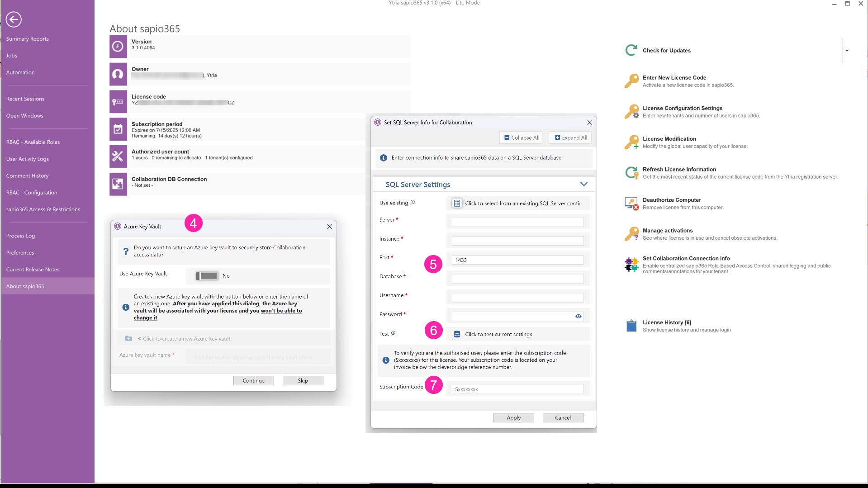The height and width of the screenshot is (488, 868).
Task: Click the Check for Updates icon
Action: [x=631, y=50]
